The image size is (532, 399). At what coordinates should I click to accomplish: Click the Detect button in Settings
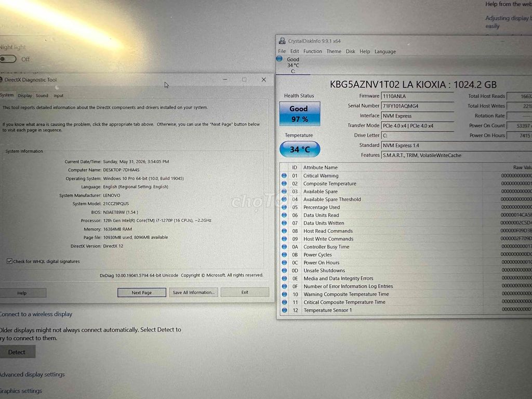(17, 352)
